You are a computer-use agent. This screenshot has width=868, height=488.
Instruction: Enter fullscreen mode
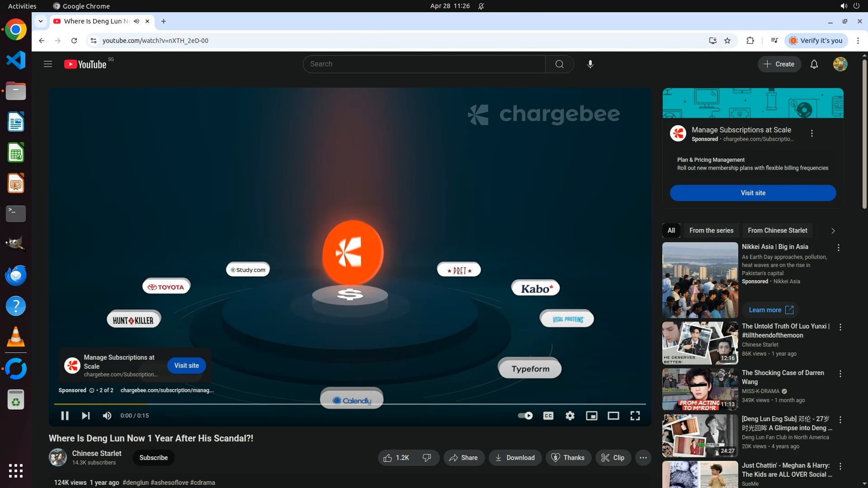pyautogui.click(x=635, y=416)
